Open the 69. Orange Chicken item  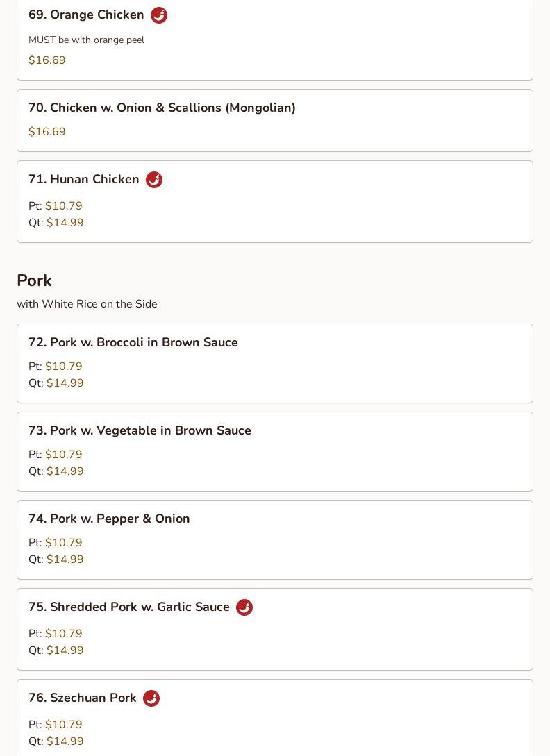pyautogui.click(x=86, y=15)
